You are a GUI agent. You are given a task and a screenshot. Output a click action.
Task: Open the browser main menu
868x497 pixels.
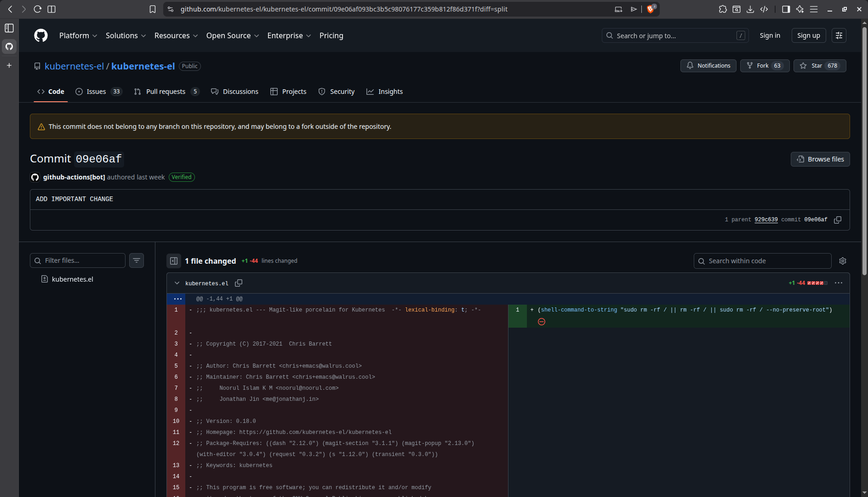click(x=814, y=9)
